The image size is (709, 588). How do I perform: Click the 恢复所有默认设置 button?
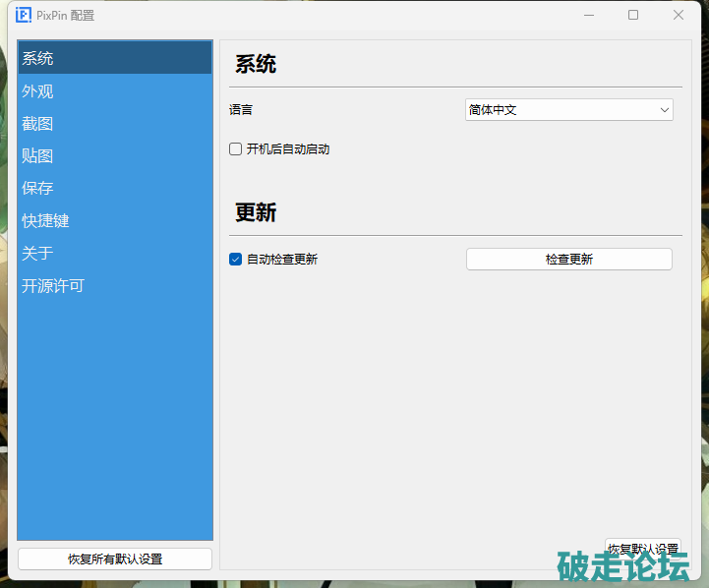coord(115,559)
